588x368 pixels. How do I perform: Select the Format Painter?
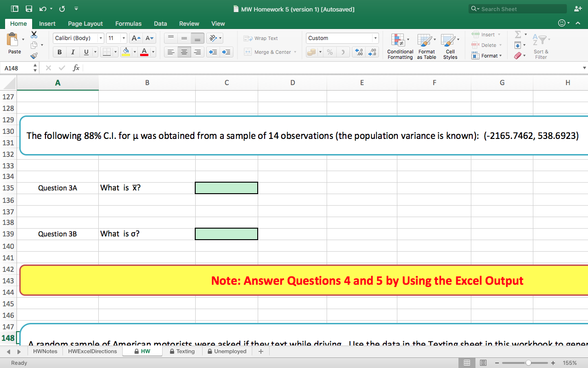click(x=34, y=55)
